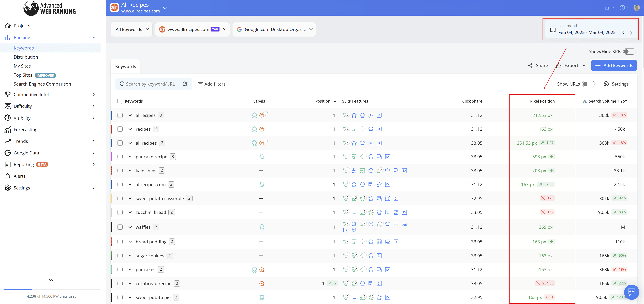Click the star SERP feature for allrecipes
The height and width of the screenshot is (304, 644).
coord(354,115)
